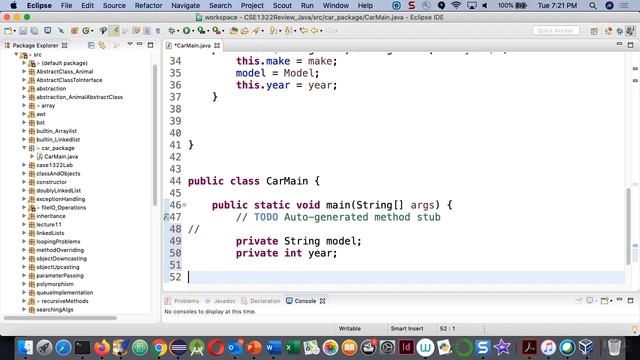The width and height of the screenshot is (640, 360).
Task: Open the Refactor menu
Action: [149, 6]
